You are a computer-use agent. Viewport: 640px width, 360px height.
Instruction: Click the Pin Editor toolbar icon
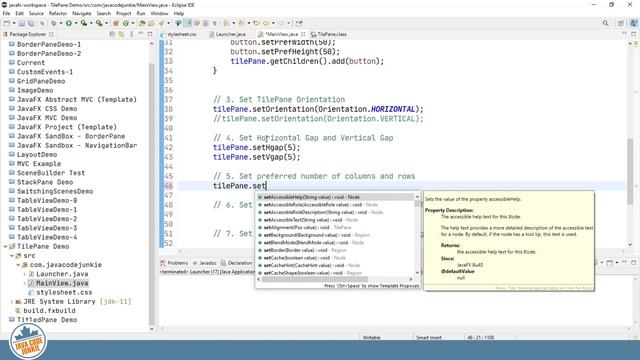pyautogui.click(x=299, y=23)
